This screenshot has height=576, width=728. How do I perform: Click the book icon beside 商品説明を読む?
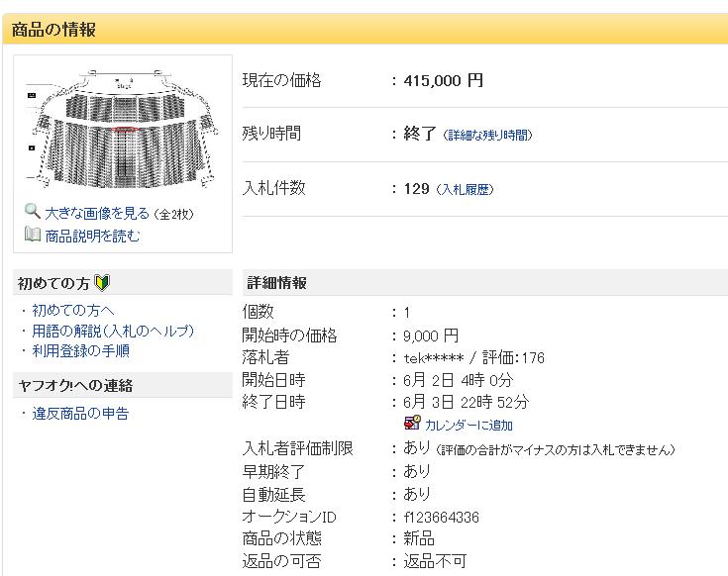pyautogui.click(x=33, y=235)
